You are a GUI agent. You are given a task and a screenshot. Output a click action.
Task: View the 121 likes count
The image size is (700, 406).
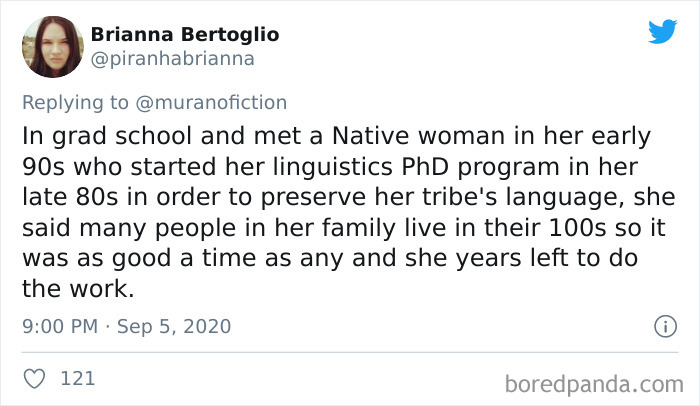click(x=78, y=379)
